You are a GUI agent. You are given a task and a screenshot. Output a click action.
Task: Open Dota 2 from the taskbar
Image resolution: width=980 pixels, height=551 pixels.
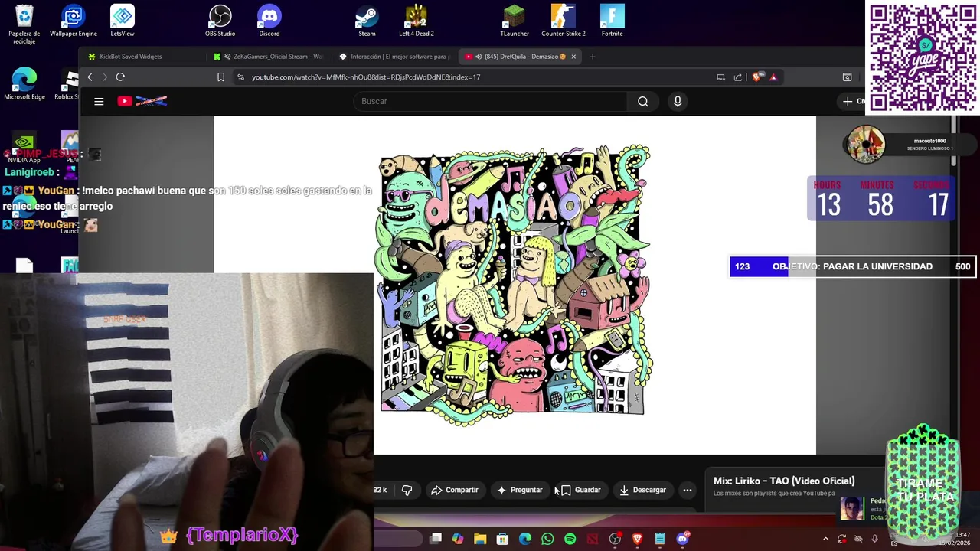point(592,539)
